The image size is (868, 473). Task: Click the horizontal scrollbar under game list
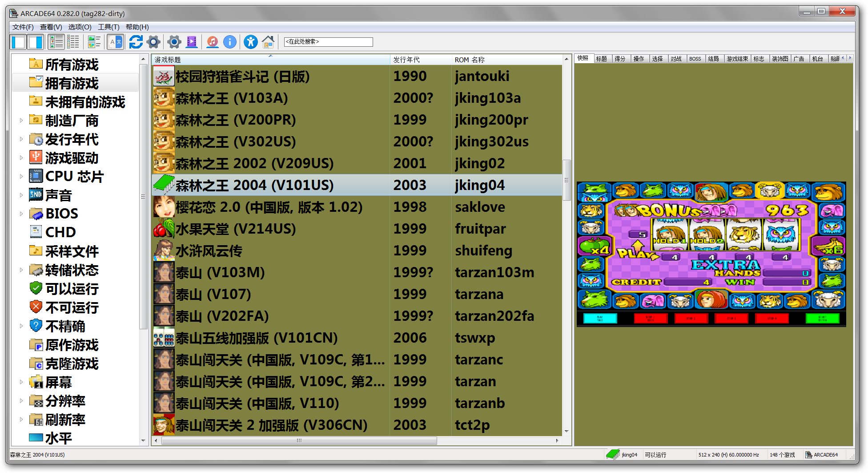tap(299, 441)
